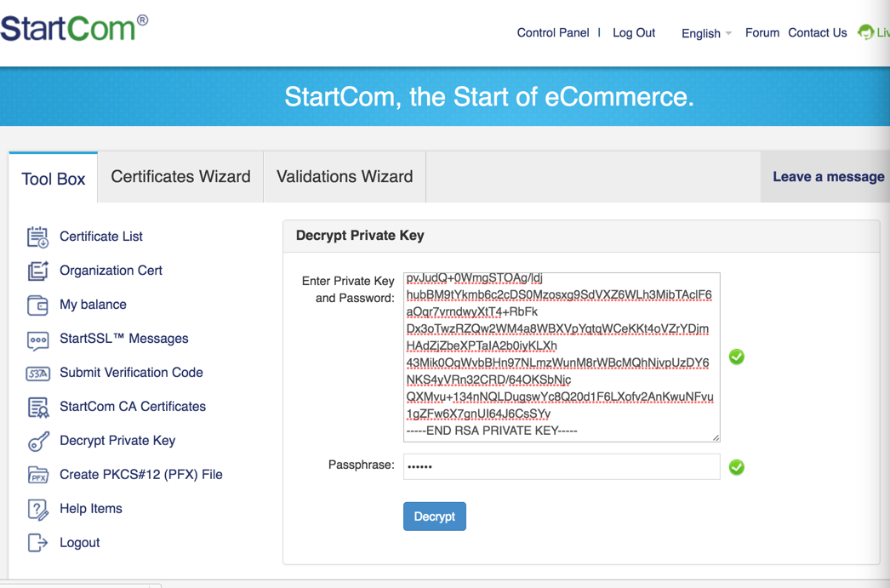Image resolution: width=890 pixels, height=588 pixels.
Task: Open the Contact Us link
Action: point(818,33)
